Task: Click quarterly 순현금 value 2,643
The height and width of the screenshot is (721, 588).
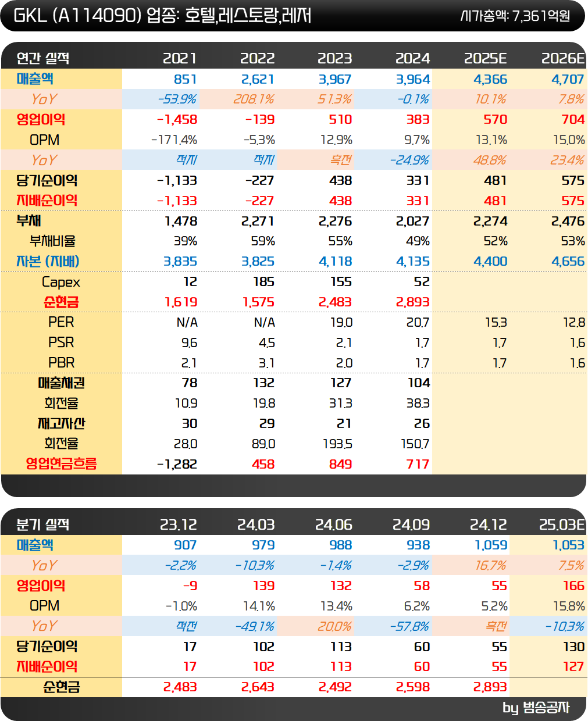Action: (x=258, y=687)
